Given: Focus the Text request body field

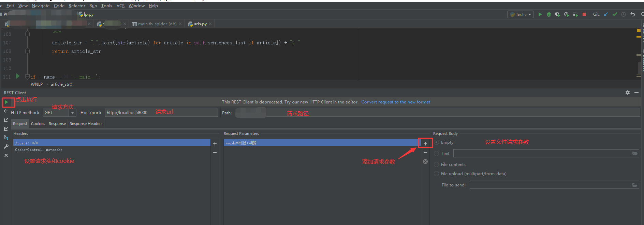Looking at the screenshot, I should [x=546, y=154].
